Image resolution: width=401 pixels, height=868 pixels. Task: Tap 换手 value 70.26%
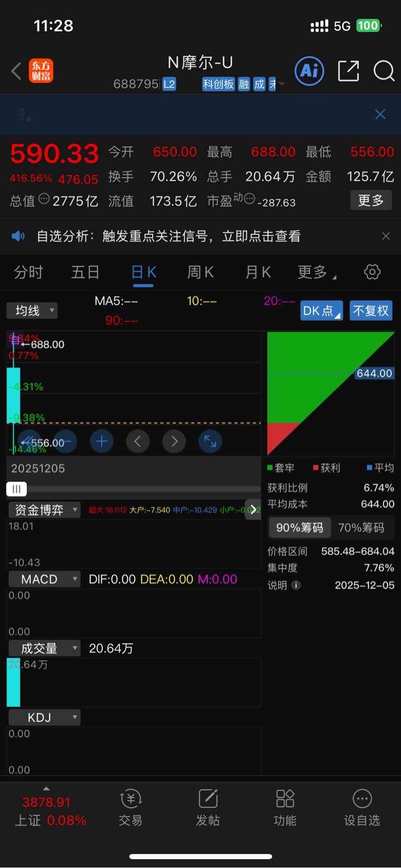pos(173,176)
